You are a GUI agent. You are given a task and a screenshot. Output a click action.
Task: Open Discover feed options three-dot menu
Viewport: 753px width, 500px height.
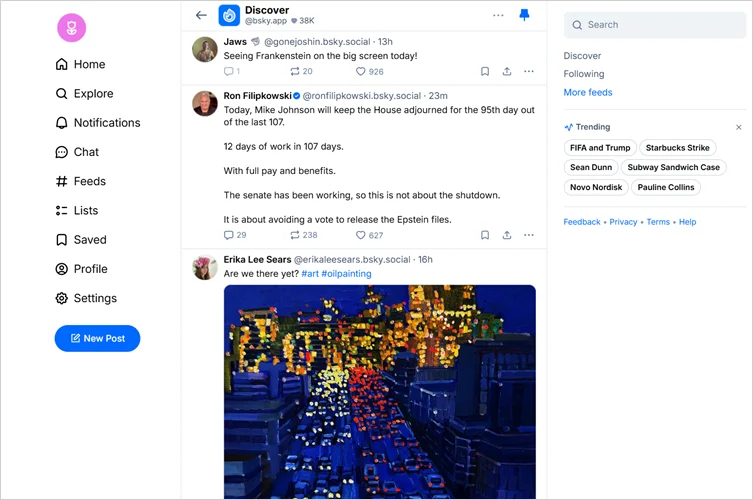tap(498, 15)
